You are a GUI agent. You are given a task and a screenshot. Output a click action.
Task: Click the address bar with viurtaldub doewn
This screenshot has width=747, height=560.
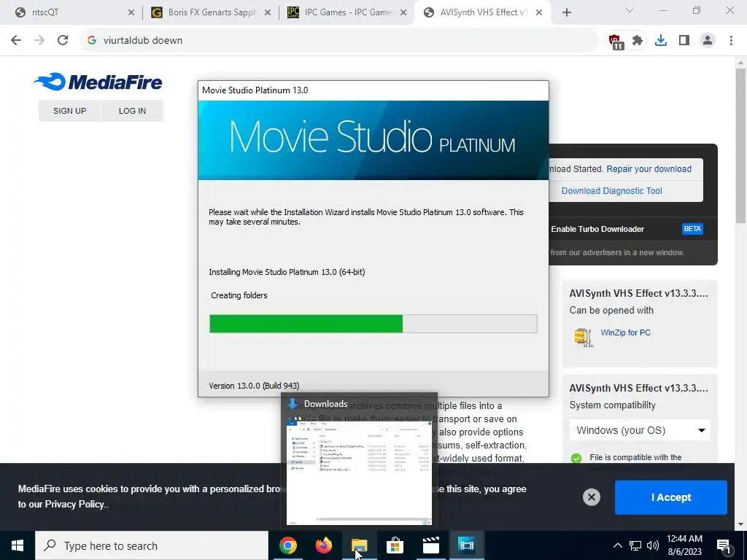click(338, 41)
